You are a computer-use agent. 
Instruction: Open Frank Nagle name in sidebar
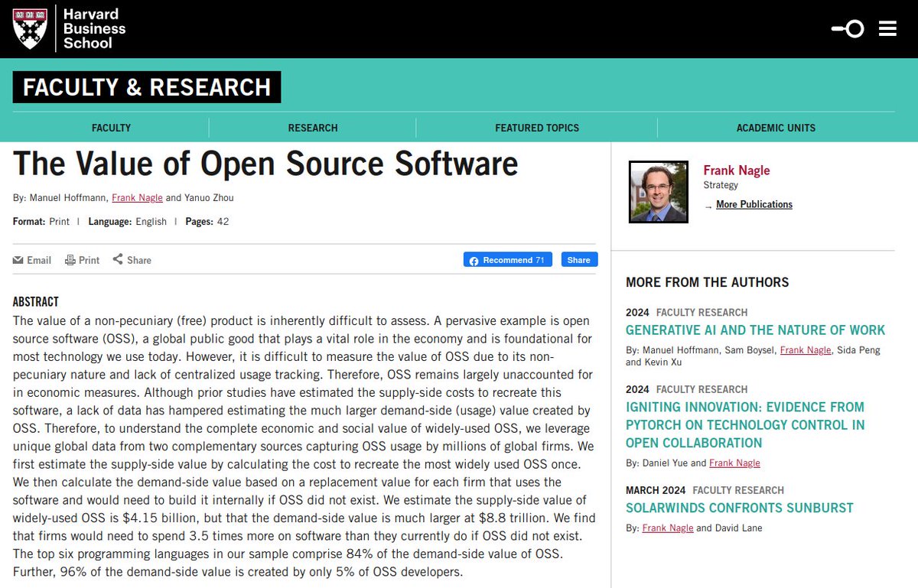point(737,171)
